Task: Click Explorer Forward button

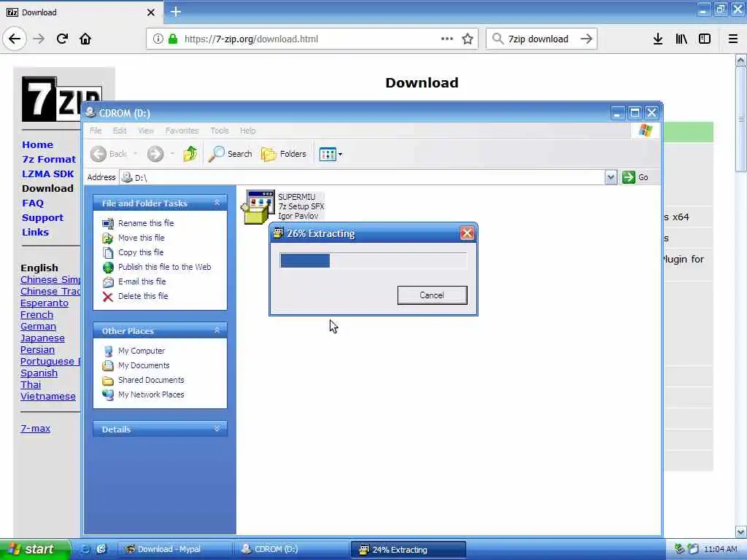Action: [155, 154]
